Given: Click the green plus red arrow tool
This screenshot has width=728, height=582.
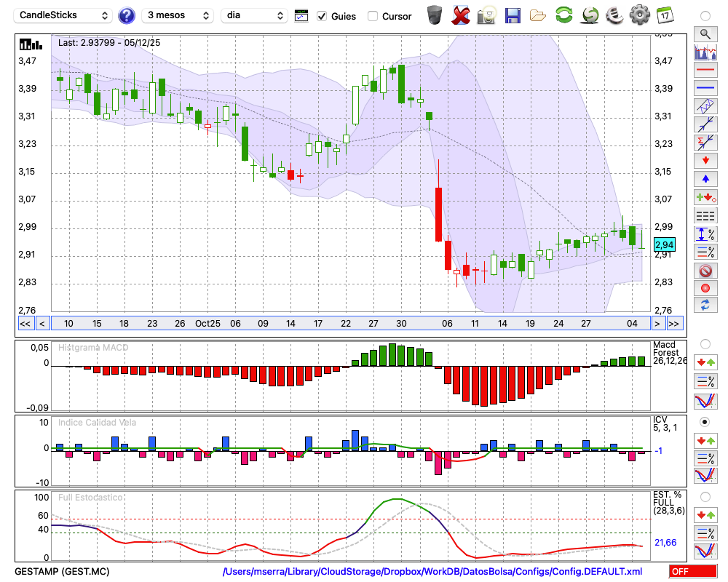Looking at the screenshot, I should coord(705,197).
